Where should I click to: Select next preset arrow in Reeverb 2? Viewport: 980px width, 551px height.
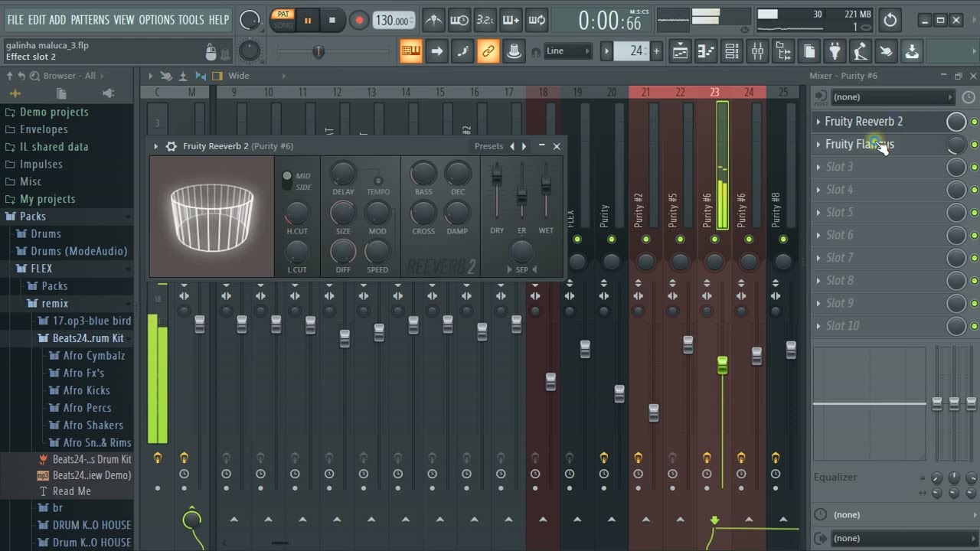524,146
